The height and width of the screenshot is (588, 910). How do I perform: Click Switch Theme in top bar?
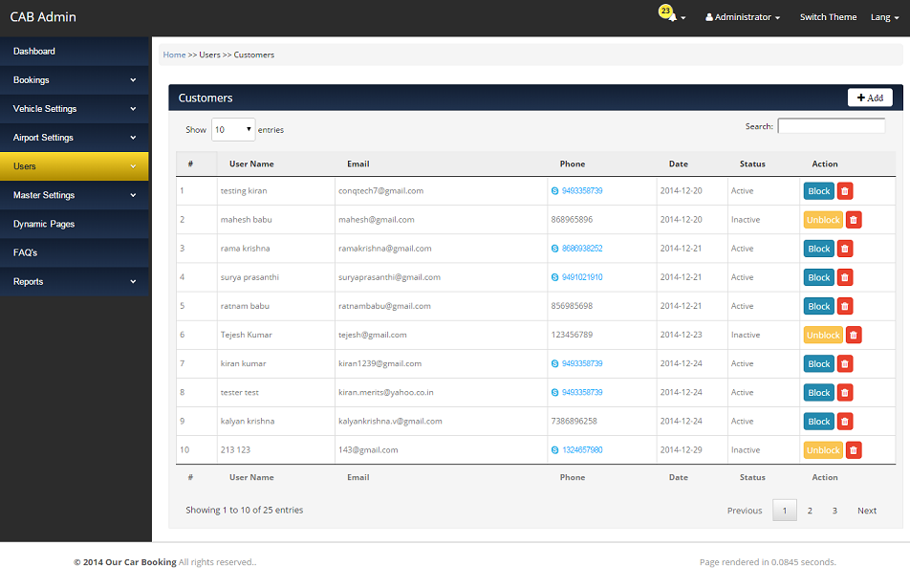[828, 17]
